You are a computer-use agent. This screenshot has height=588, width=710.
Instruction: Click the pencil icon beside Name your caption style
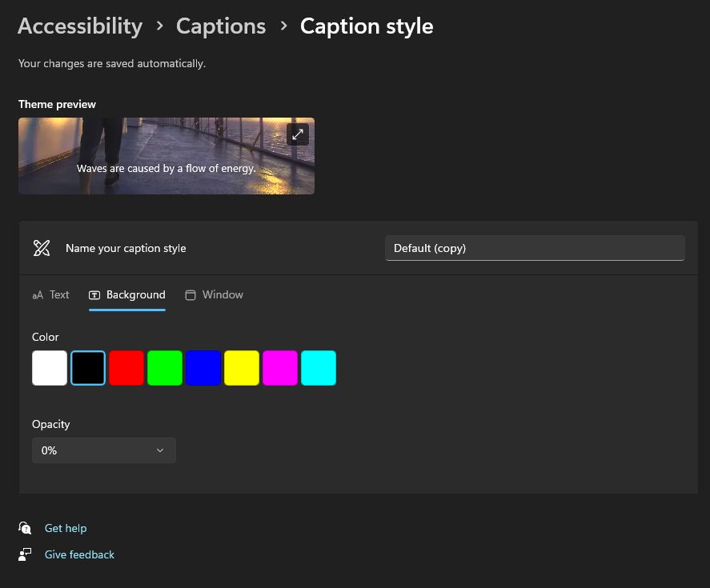[x=41, y=248]
